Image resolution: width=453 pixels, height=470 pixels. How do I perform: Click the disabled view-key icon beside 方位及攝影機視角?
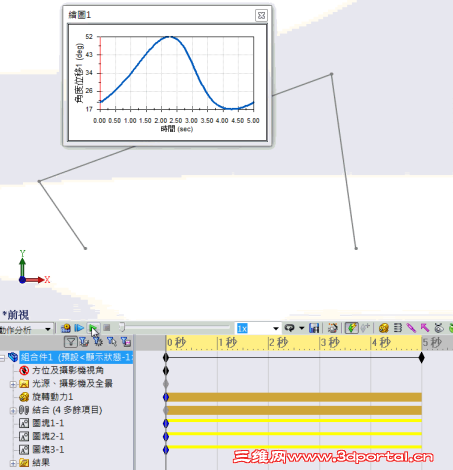click(24, 370)
